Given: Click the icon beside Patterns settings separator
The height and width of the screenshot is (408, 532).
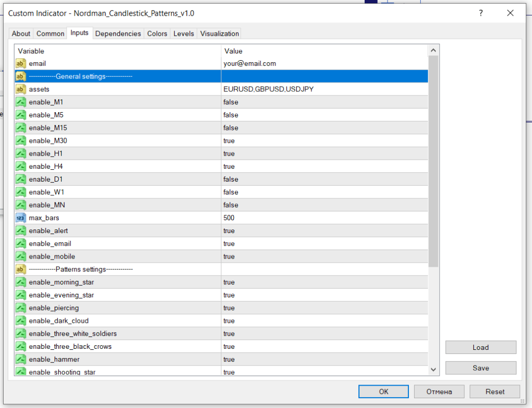Looking at the screenshot, I should click(21, 269).
